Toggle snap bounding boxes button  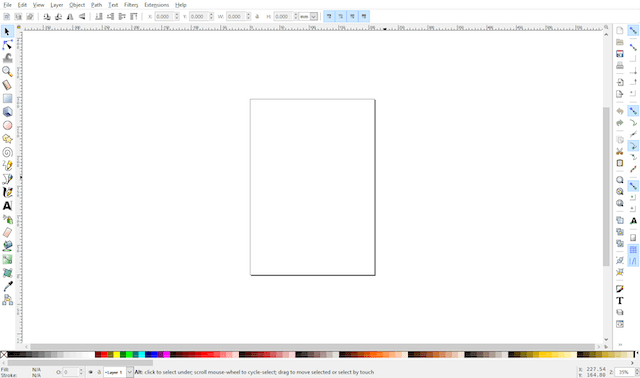tap(633, 48)
